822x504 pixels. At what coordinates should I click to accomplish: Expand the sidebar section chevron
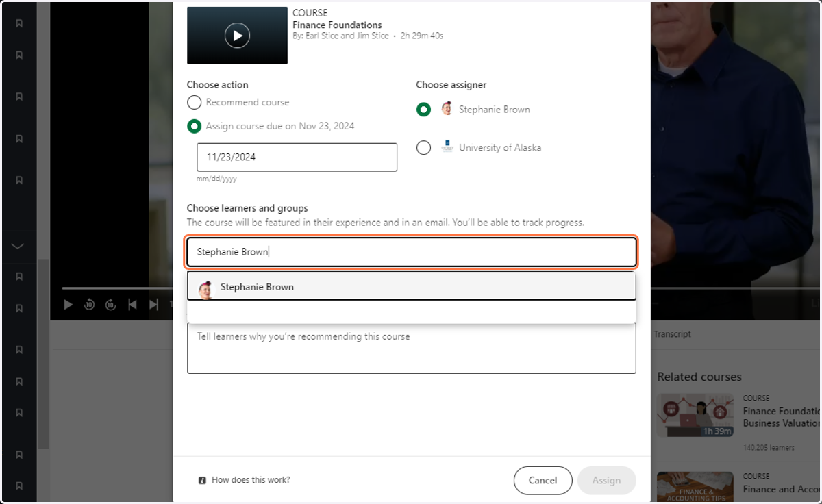point(18,246)
